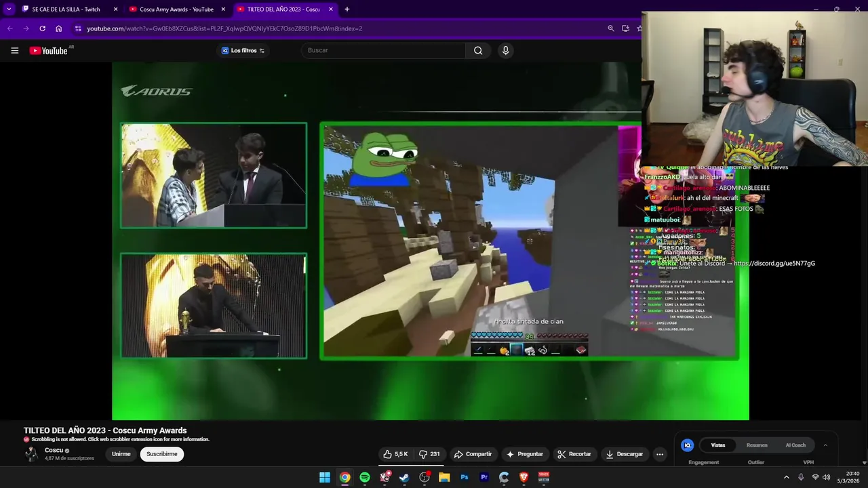Click the YouTube video player
868x488 pixels.
430,241
